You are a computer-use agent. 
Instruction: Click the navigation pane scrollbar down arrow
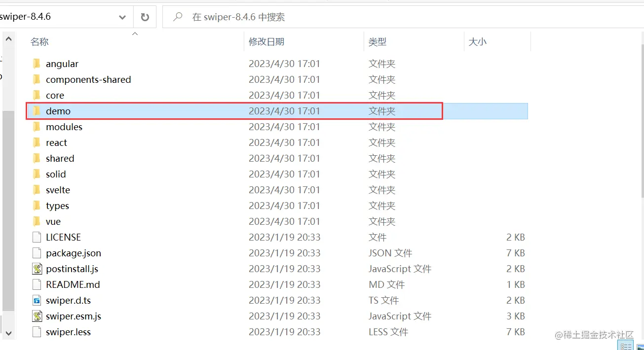[8, 333]
